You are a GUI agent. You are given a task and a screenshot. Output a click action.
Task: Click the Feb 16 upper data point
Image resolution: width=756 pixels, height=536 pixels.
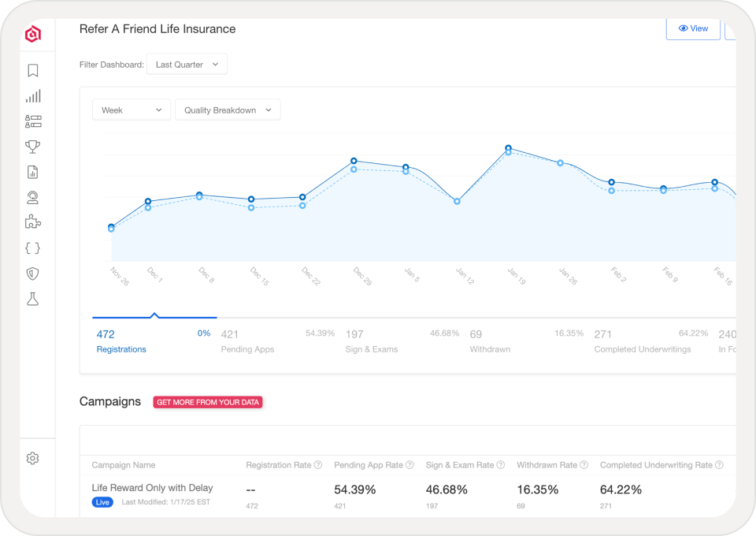(715, 182)
